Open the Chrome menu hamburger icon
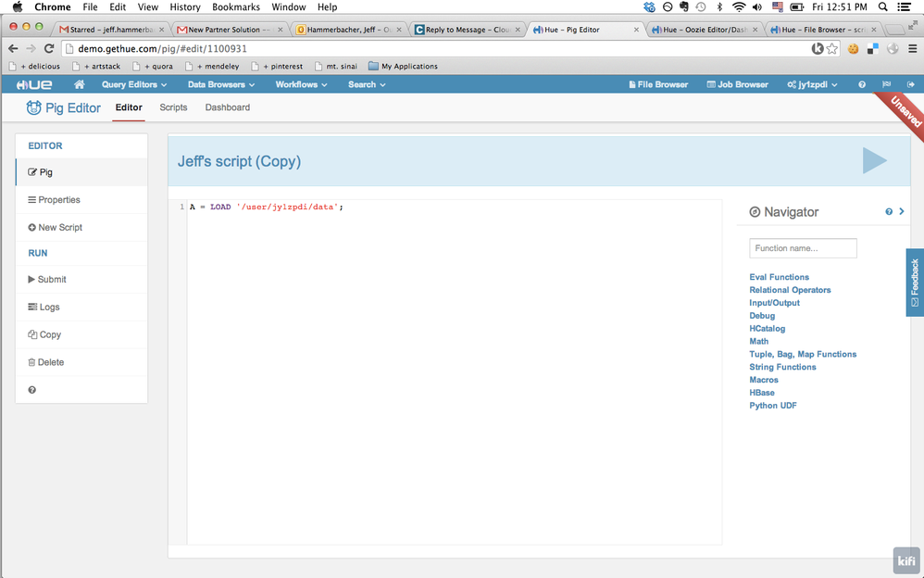 (x=912, y=49)
